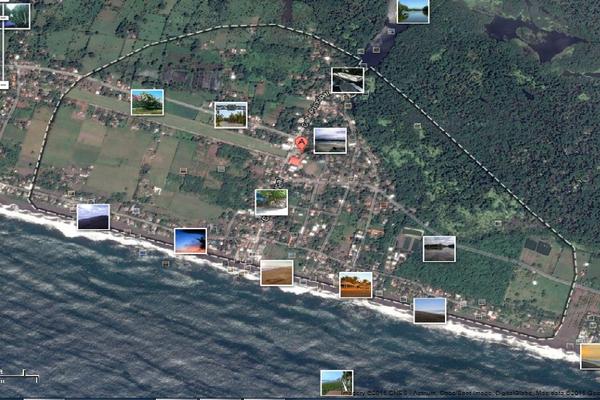View the grey pond photo thumbnail

(x=438, y=249)
